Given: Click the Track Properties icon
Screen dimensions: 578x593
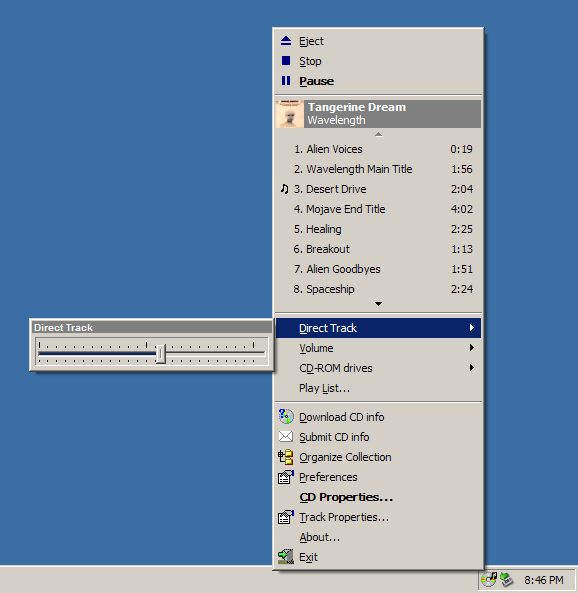Looking at the screenshot, I should click(286, 517).
